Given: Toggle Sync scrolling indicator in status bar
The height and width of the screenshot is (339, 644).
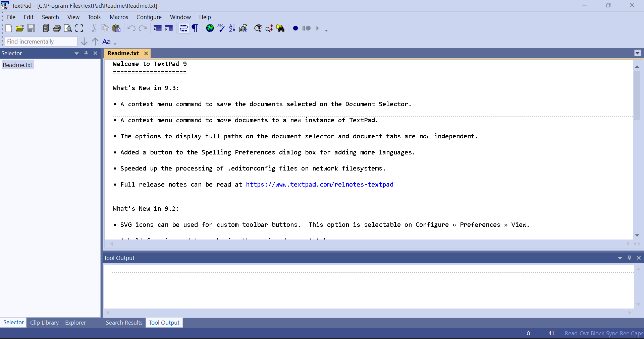Looking at the screenshot, I should pyautogui.click(x=612, y=333).
